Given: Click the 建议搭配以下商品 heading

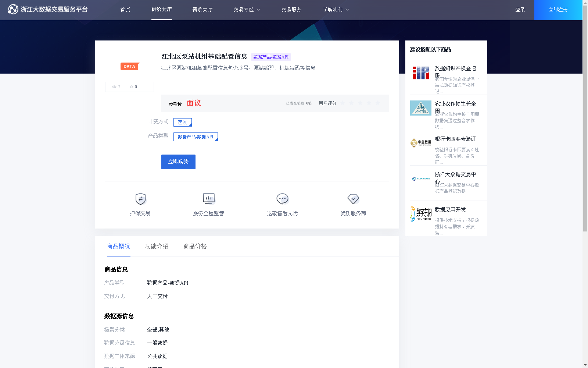Looking at the screenshot, I should pyautogui.click(x=430, y=50).
